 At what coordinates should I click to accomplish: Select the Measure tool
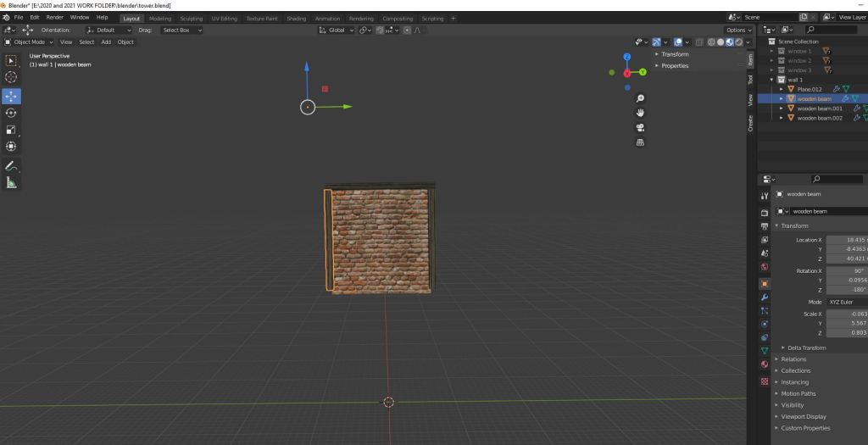pyautogui.click(x=12, y=182)
